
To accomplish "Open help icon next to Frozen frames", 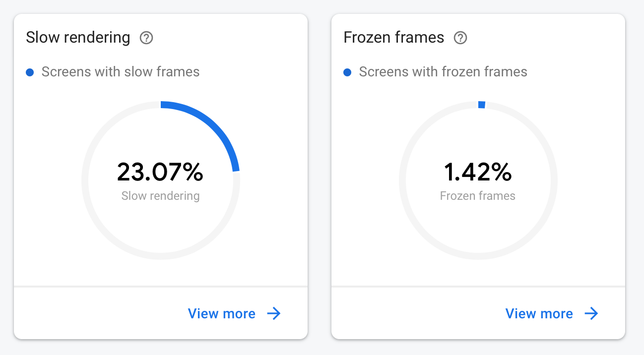I will point(461,38).
